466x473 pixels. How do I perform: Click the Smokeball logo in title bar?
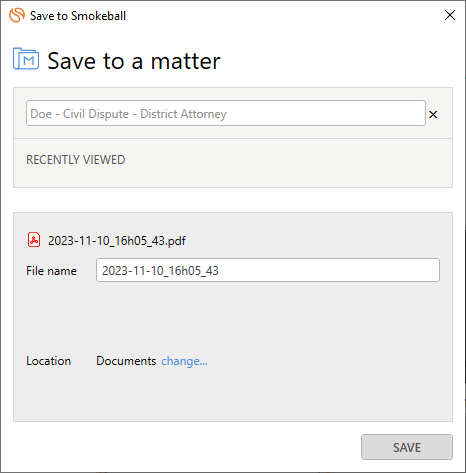(17, 15)
